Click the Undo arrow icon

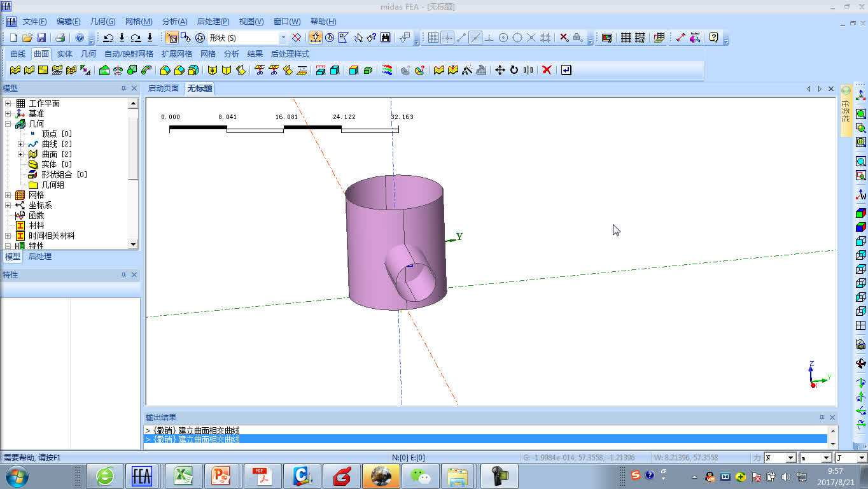[108, 38]
